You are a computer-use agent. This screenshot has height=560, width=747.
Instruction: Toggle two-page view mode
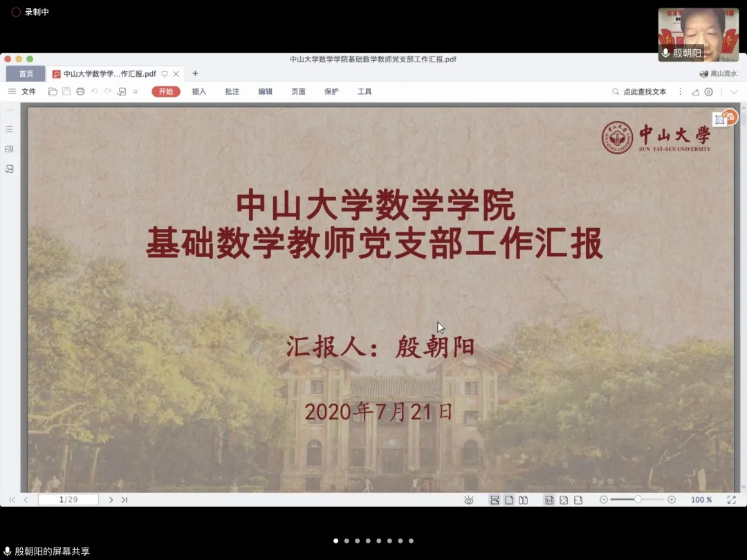click(524, 500)
